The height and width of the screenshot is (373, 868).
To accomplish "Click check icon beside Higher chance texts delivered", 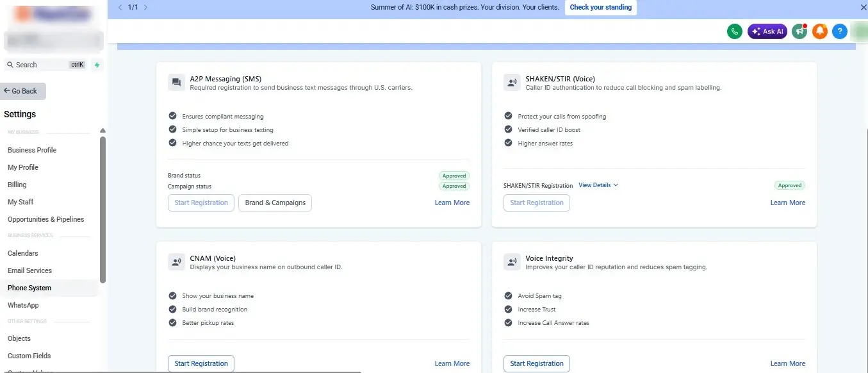I will 172,143.
